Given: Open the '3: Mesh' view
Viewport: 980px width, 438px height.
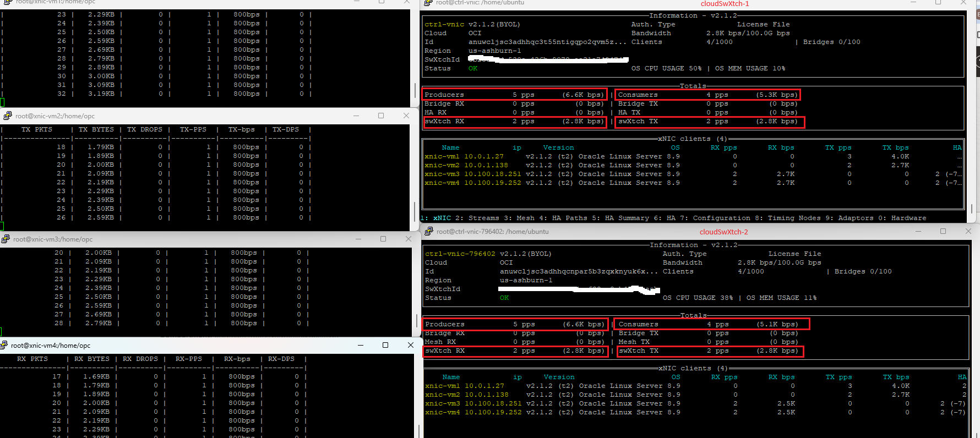Looking at the screenshot, I should (x=519, y=218).
